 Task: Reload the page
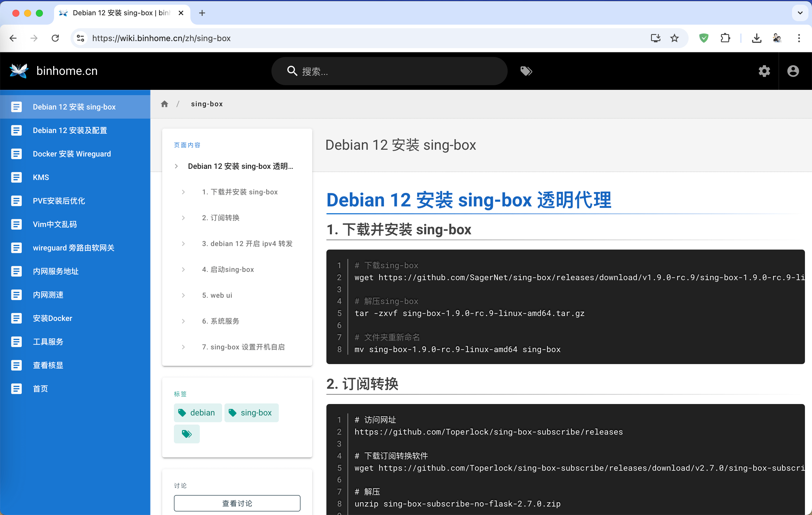pos(55,38)
